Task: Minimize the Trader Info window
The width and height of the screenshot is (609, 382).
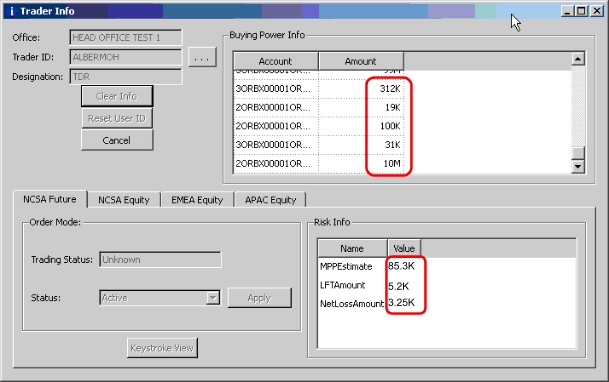Action: [x=567, y=11]
